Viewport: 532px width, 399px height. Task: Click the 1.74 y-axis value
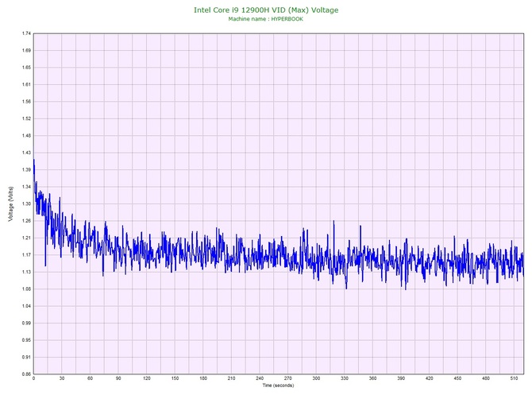(26, 33)
